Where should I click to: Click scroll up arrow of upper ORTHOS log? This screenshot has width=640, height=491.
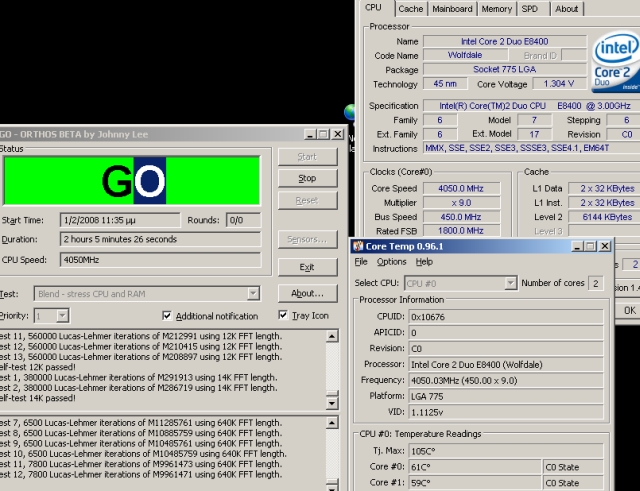332,336
